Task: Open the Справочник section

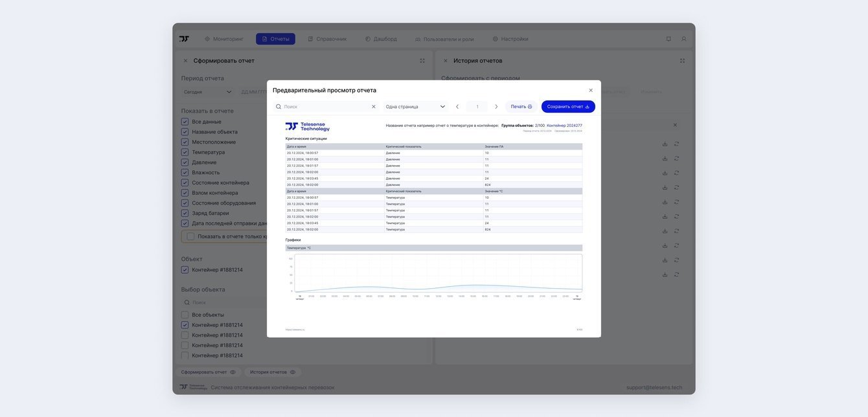Action: coord(327,39)
